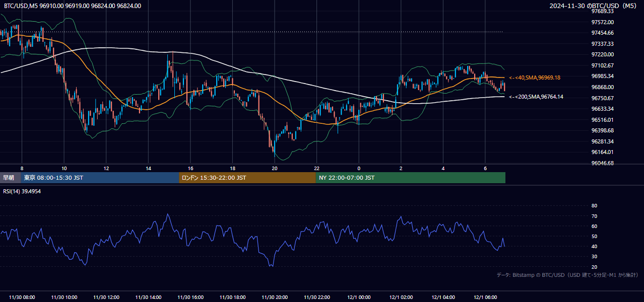
Task: Click hour tick 14 under price chart
Action: [148, 168]
